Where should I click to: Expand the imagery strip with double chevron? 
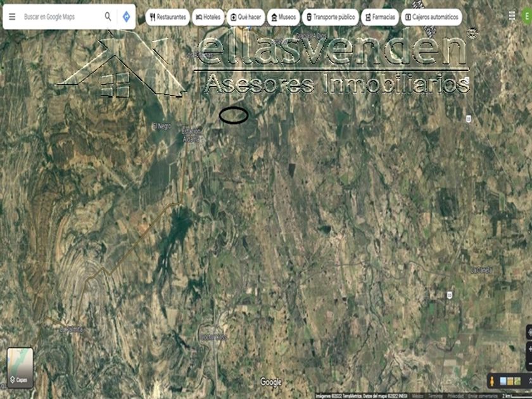coord(529,381)
